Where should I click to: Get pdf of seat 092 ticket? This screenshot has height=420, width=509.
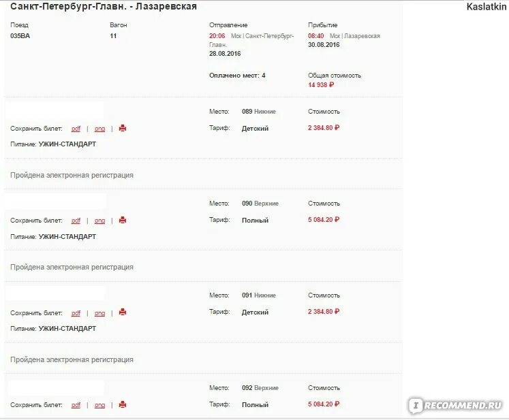[76, 405]
